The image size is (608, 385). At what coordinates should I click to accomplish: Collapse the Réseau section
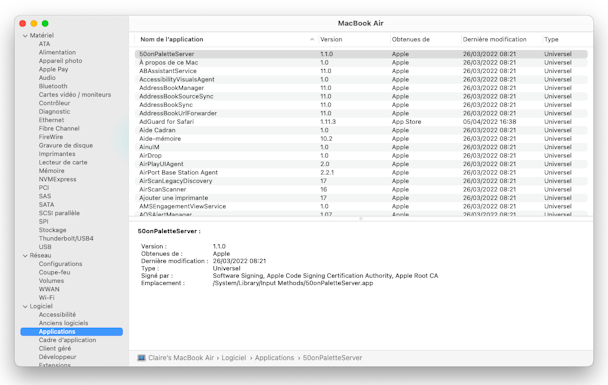[x=25, y=256]
